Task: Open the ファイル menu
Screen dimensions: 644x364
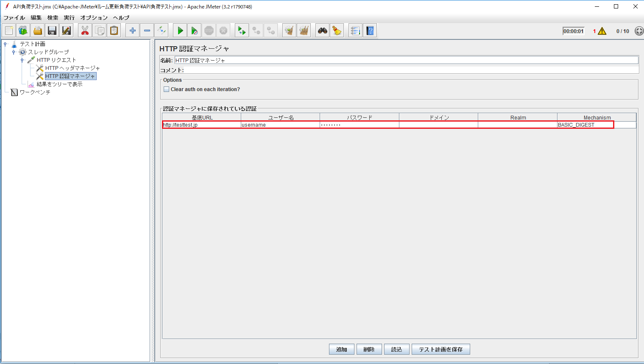Action: pyautogui.click(x=14, y=17)
